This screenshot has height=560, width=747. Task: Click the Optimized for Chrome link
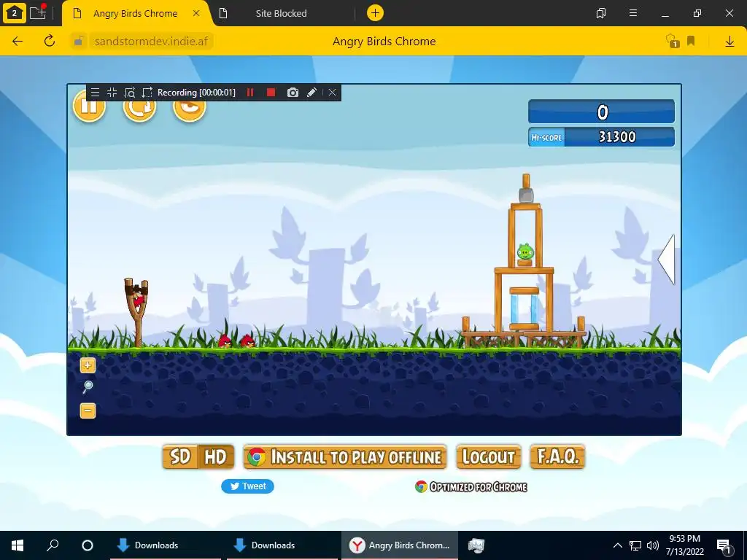471,486
